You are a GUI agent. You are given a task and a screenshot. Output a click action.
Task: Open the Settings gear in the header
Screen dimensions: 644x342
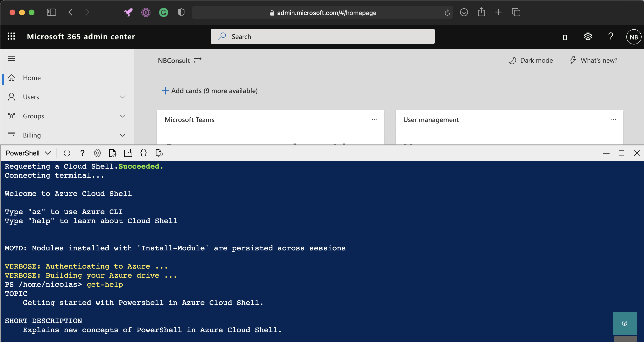[x=588, y=37]
